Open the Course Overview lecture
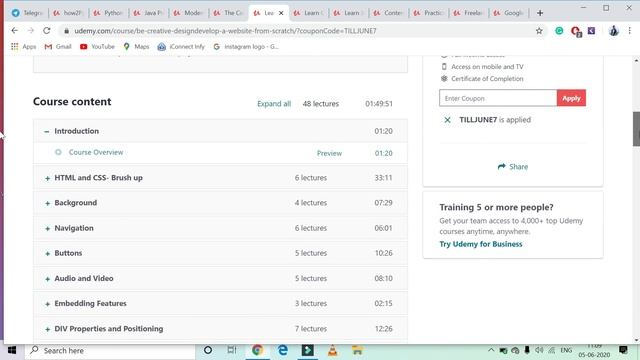 point(96,152)
